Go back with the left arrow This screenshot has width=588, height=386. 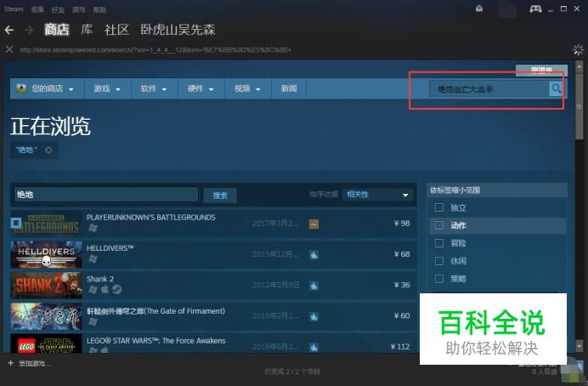[9, 30]
